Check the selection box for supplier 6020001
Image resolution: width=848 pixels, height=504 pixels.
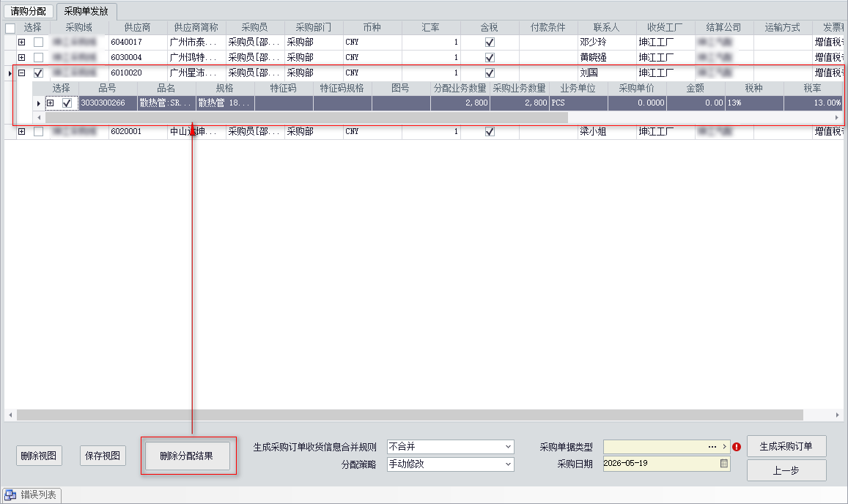click(x=38, y=131)
